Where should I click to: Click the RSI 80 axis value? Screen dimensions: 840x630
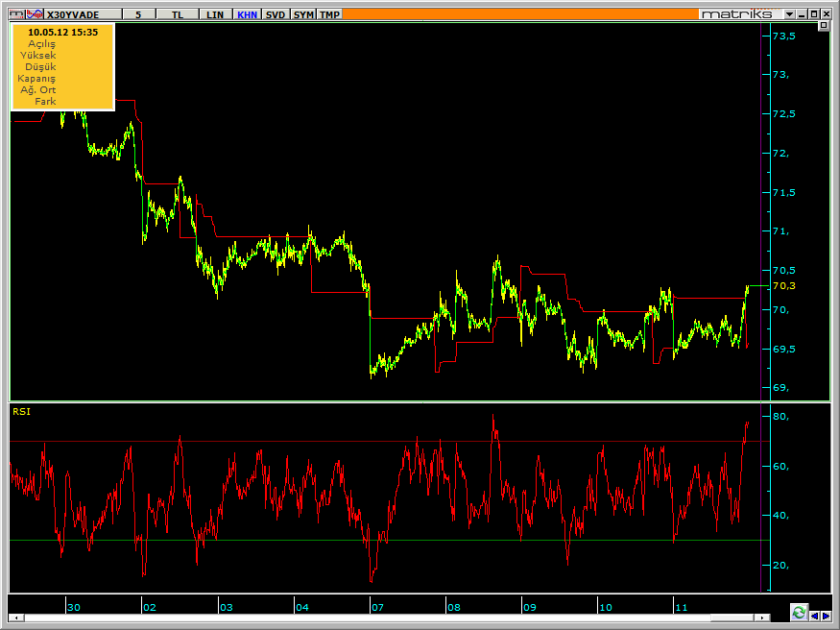780,416
